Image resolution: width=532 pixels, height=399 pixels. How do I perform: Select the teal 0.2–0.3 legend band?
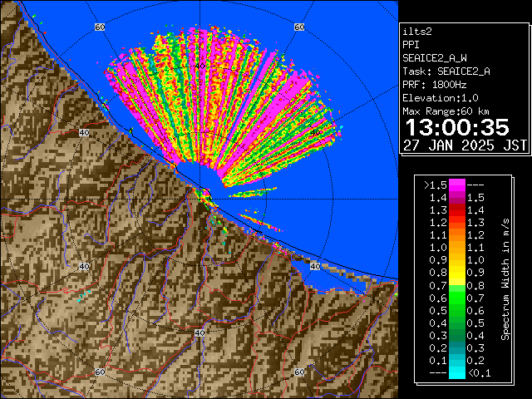click(x=456, y=348)
